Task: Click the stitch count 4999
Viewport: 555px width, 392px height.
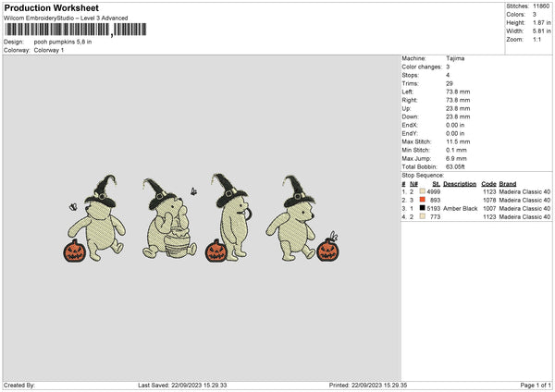Action: point(434,191)
